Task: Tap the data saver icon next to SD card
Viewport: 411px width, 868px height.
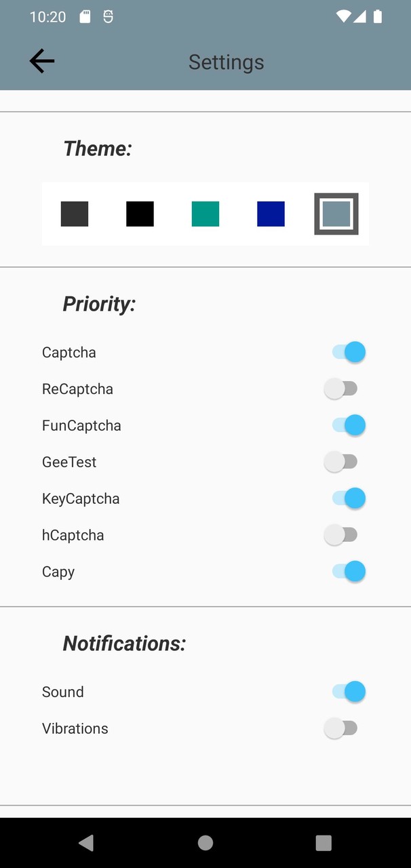Action: click(108, 17)
